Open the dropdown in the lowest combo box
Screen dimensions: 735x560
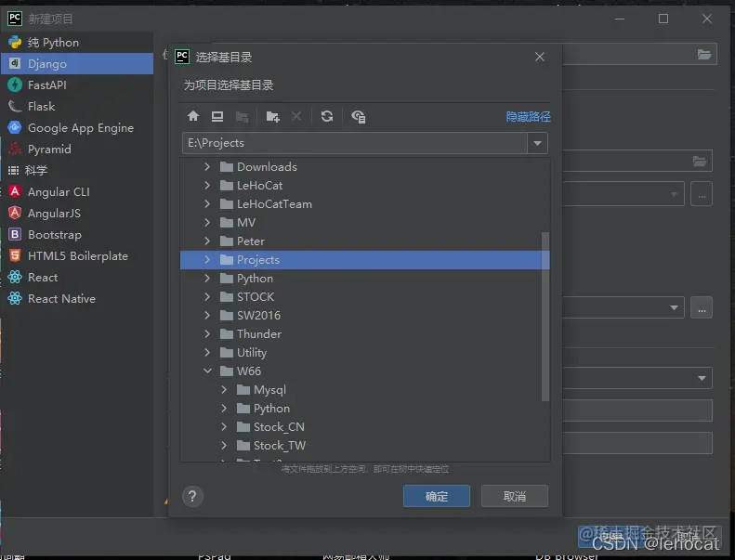coord(702,378)
